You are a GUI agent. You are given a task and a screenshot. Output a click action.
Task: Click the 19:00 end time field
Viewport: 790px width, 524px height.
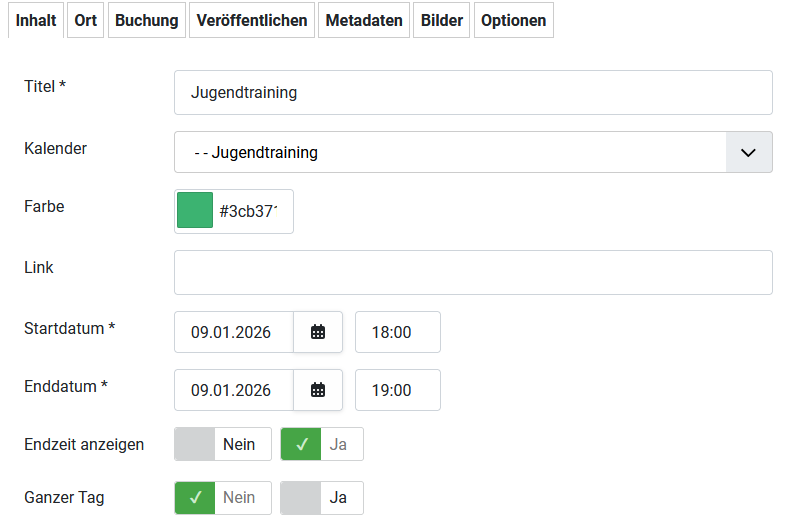click(x=397, y=390)
